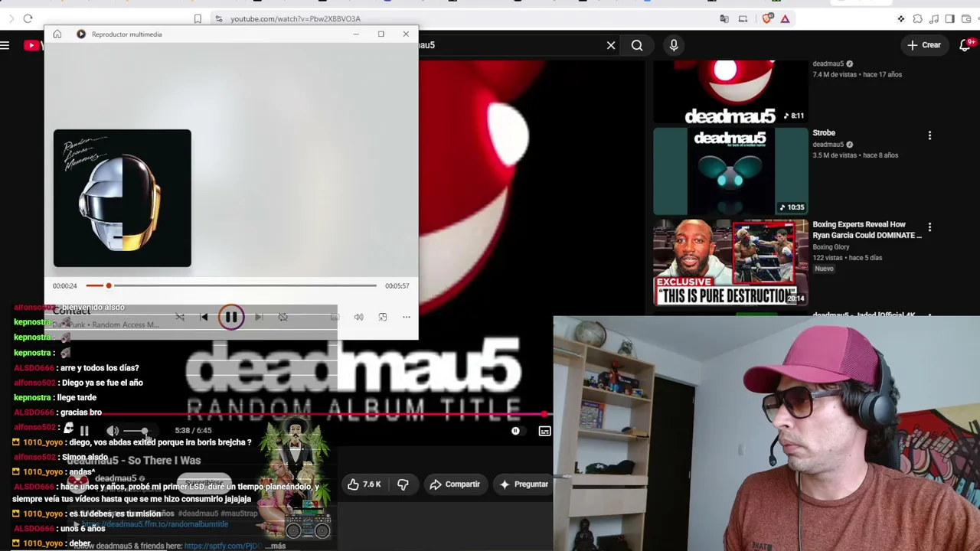Open the deadmau5 channel name below the video

[116, 478]
